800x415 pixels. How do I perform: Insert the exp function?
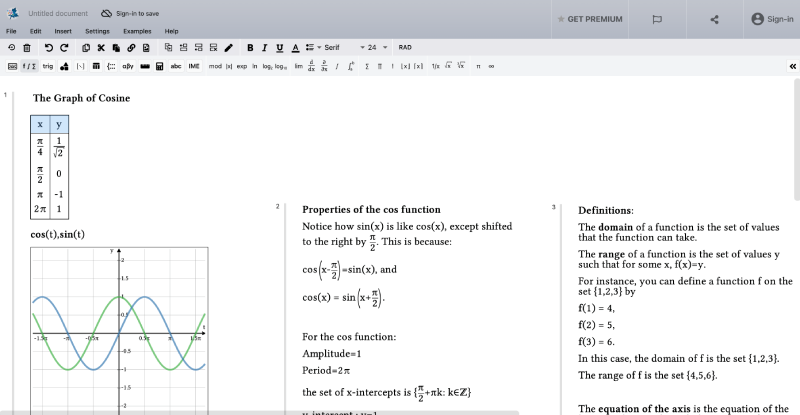pyautogui.click(x=242, y=66)
